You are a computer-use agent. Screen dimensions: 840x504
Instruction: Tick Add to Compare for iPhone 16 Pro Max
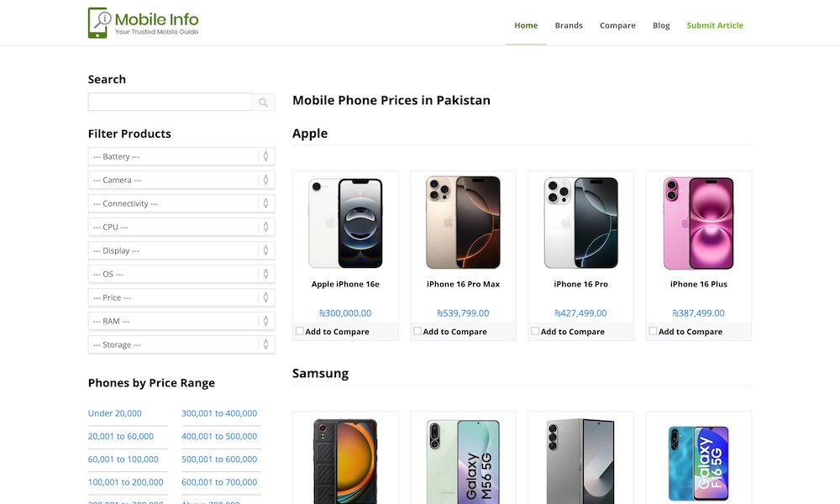pos(417,331)
